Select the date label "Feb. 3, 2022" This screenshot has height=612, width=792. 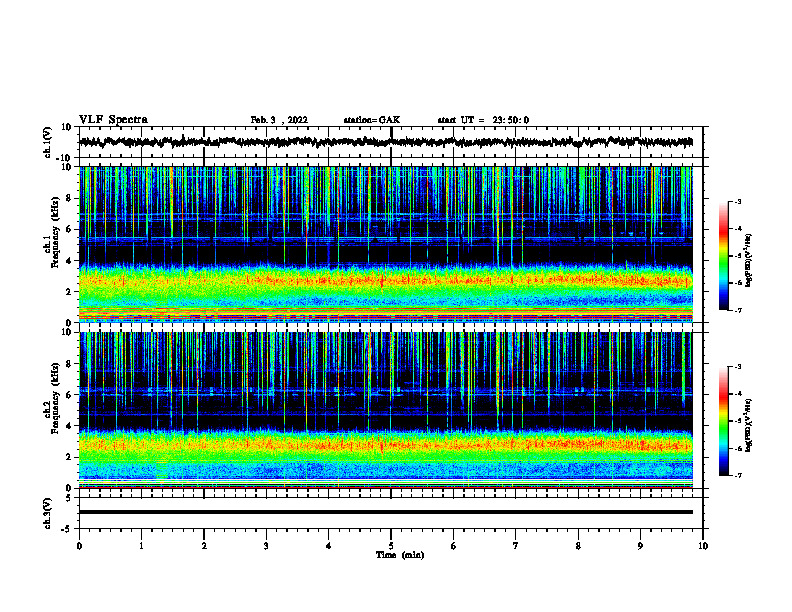coord(279,120)
